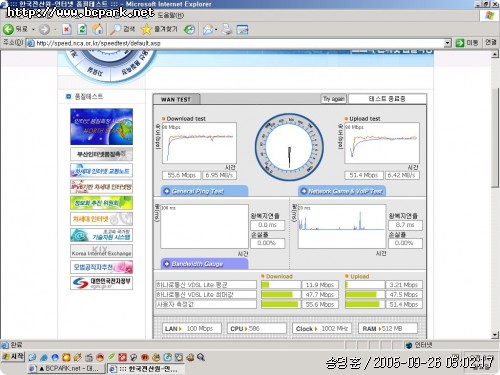Go to Home page icon
The width and height of the screenshot is (500, 375).
97,29
